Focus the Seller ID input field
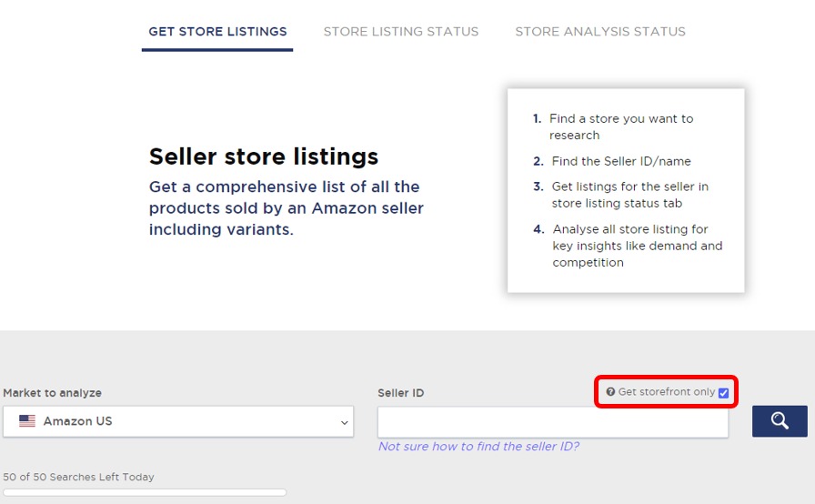Viewport: 815px width, 504px height. pos(553,422)
